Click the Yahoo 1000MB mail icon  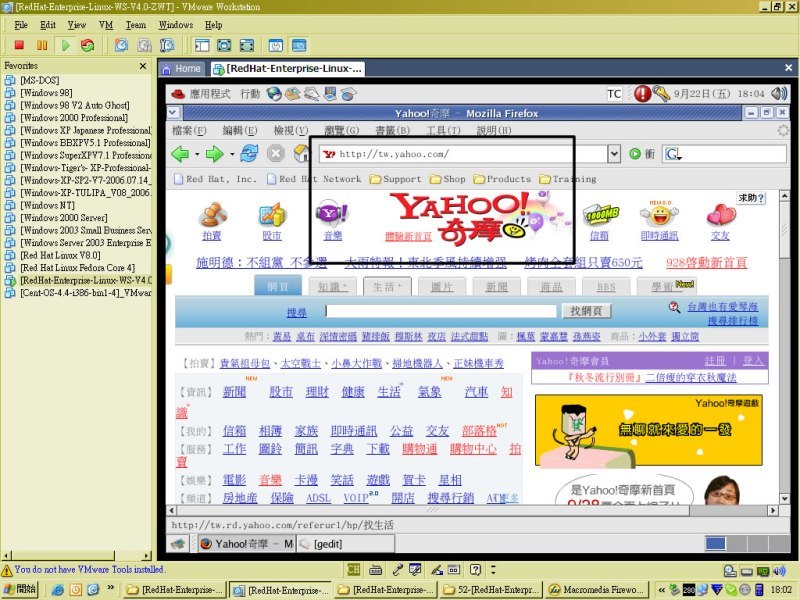(x=601, y=214)
